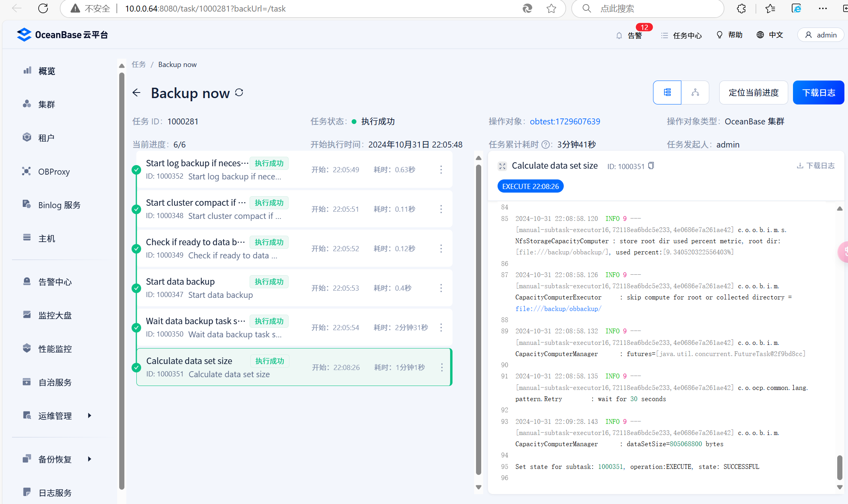Expand the 运维管理 sidebar submenu
Viewport: 848px width, 504px height.
coord(89,415)
